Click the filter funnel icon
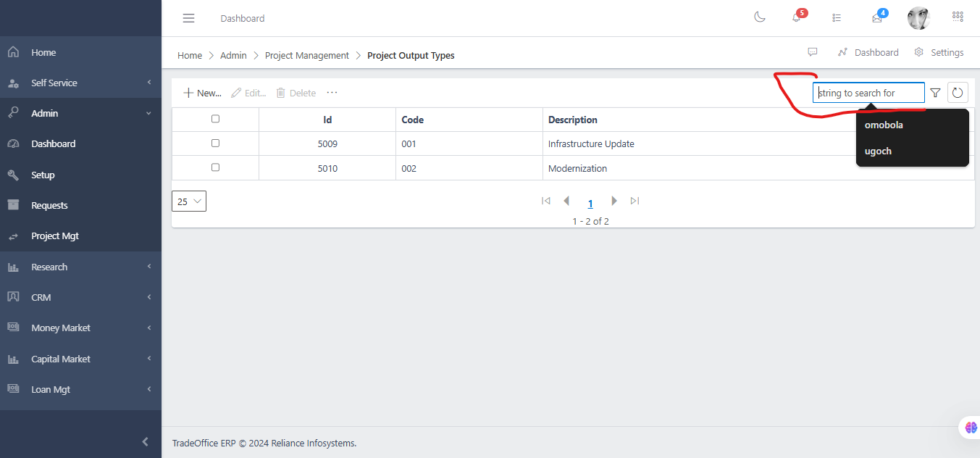Screen dimensions: 980x458 [935, 93]
